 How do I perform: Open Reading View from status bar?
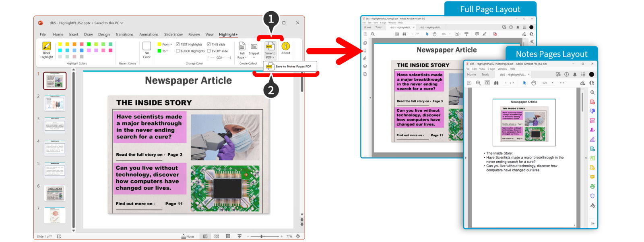tap(228, 236)
